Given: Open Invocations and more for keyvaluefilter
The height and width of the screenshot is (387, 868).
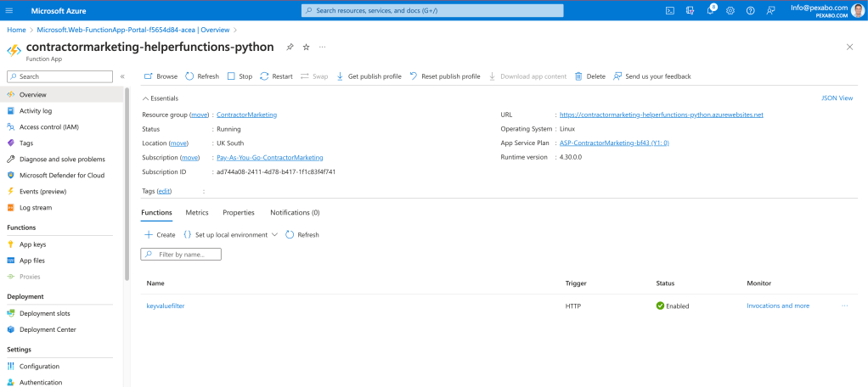Looking at the screenshot, I should 778,306.
